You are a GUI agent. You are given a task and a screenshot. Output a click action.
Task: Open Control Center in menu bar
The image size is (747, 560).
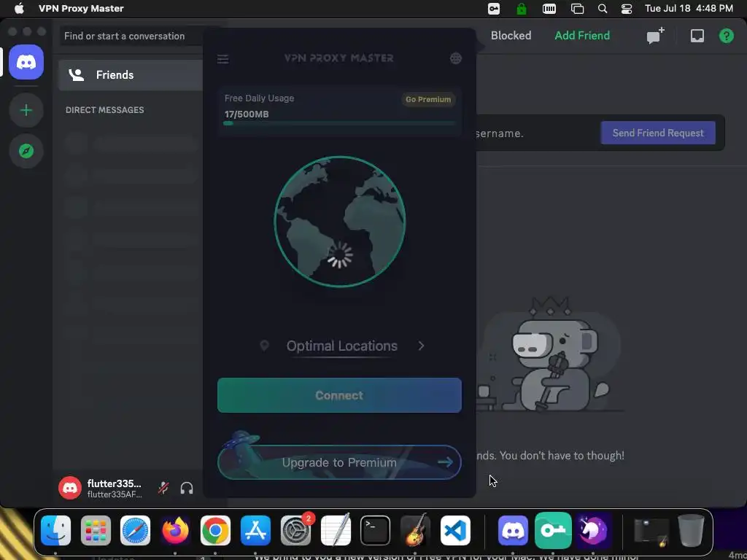627,9
